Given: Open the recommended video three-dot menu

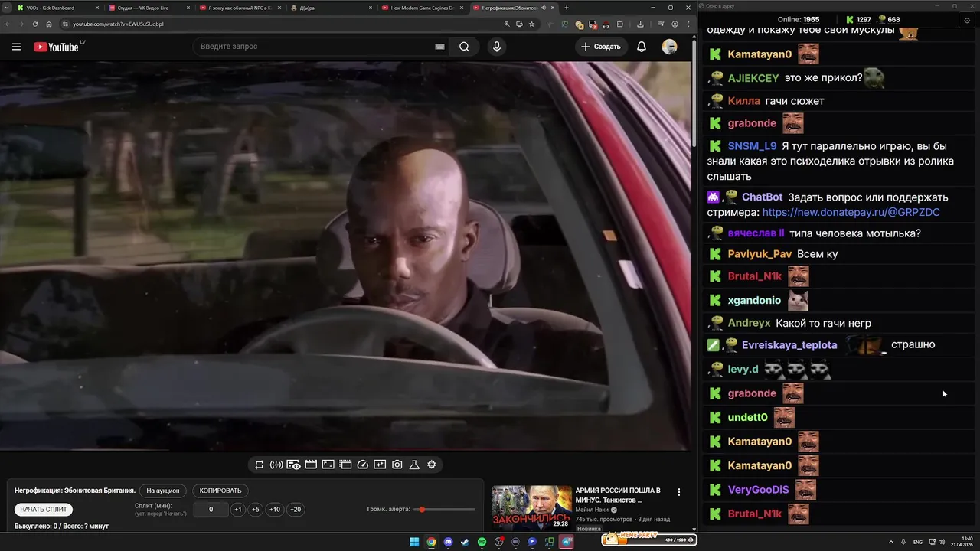Looking at the screenshot, I should [678, 492].
